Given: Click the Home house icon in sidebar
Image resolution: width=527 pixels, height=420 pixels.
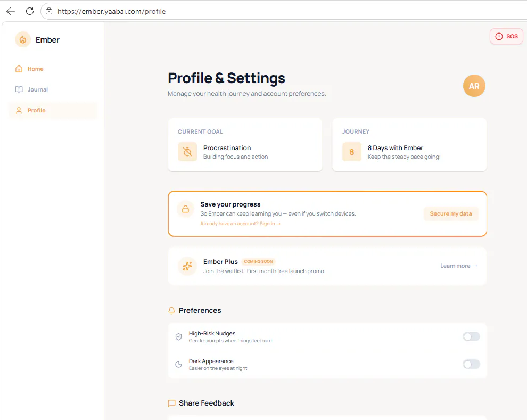Looking at the screenshot, I should tap(19, 69).
